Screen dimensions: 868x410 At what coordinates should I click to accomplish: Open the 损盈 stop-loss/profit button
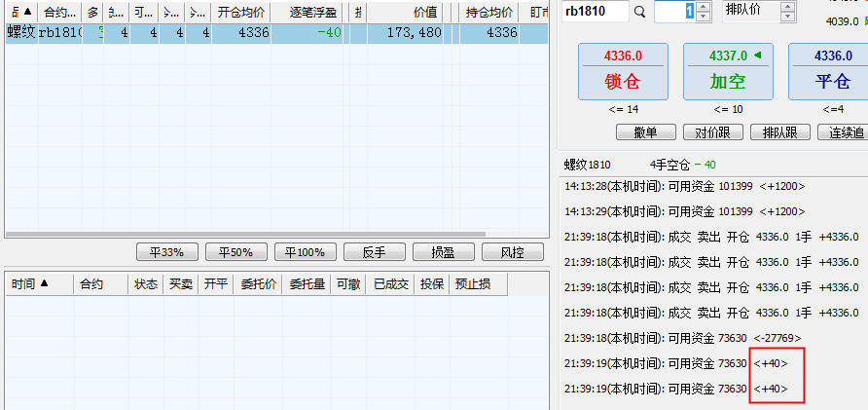(443, 252)
